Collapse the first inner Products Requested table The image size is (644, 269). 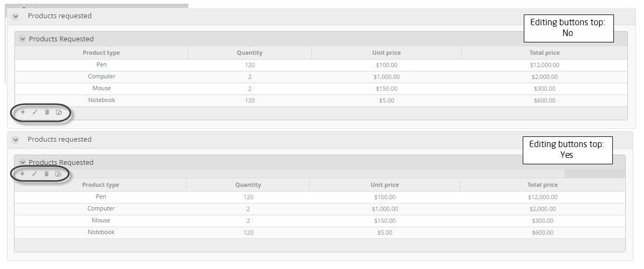pyautogui.click(x=22, y=39)
